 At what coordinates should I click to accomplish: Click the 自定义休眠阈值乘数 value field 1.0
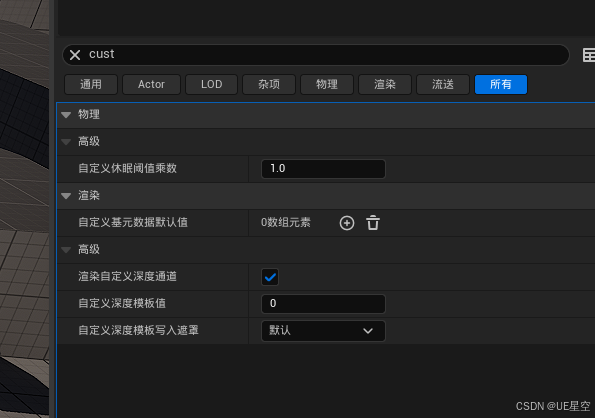[323, 169]
